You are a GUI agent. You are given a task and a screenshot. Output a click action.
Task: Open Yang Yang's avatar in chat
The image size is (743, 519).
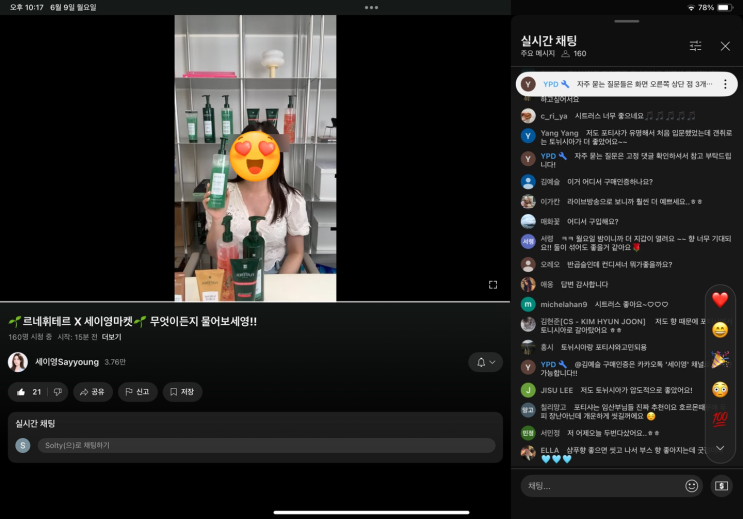528,136
